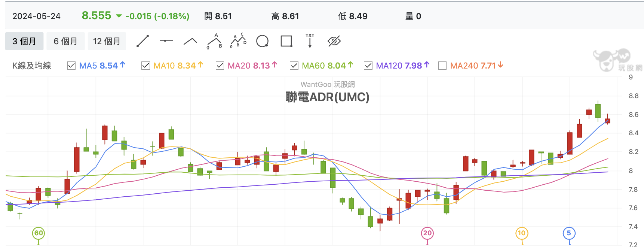Click the MA60 8.04 label
This screenshot has width=644, height=251.
click(328, 66)
